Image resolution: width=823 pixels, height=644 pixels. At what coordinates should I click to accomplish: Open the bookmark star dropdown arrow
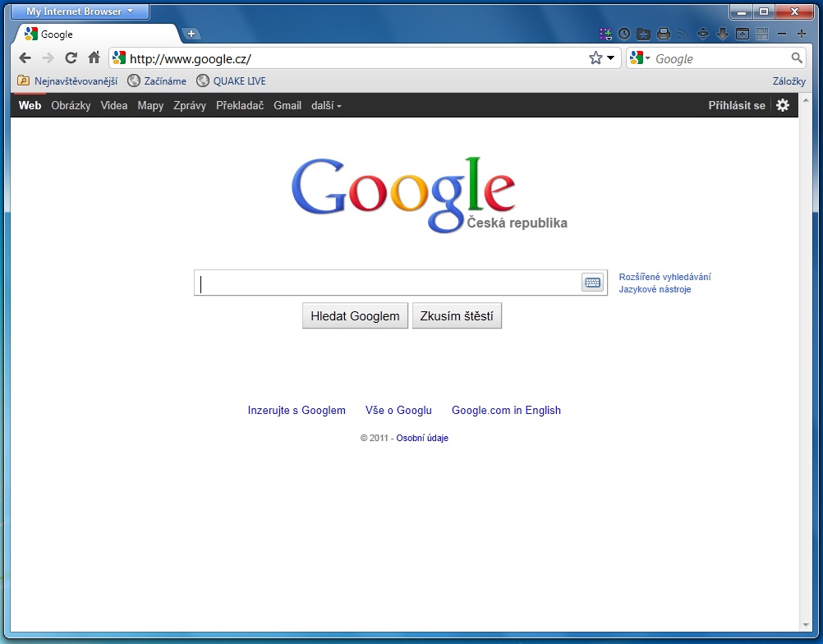coord(610,57)
